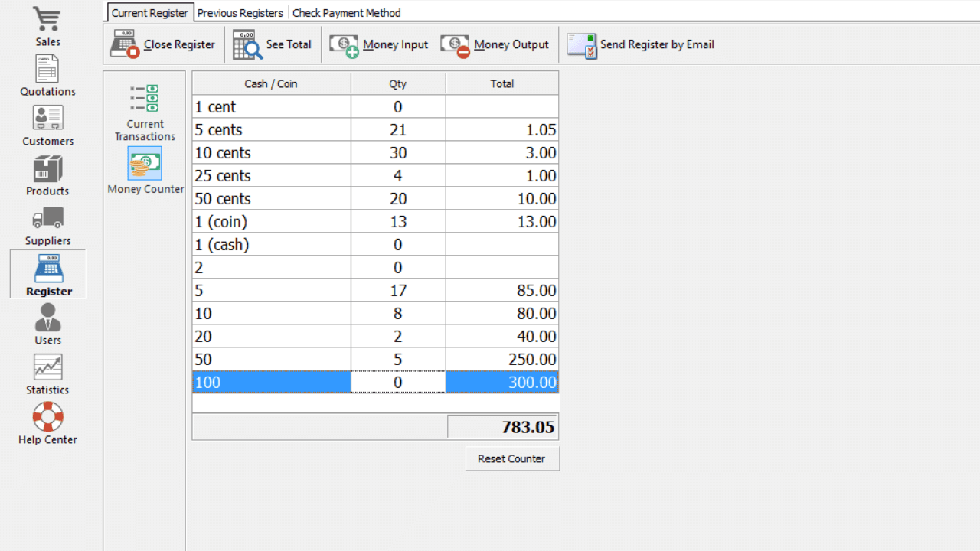Edit quantity 21 for 5 cents
Screen dimensions: 980x551
(x=398, y=129)
